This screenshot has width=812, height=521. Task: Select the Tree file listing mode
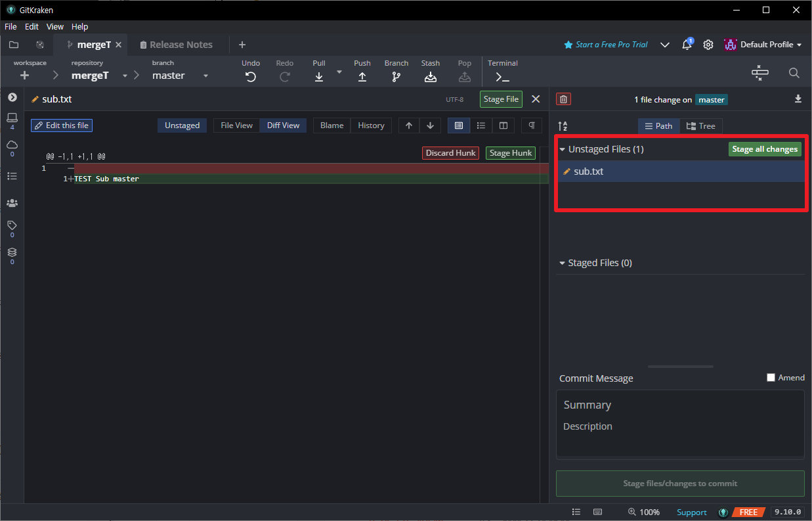[x=701, y=126]
